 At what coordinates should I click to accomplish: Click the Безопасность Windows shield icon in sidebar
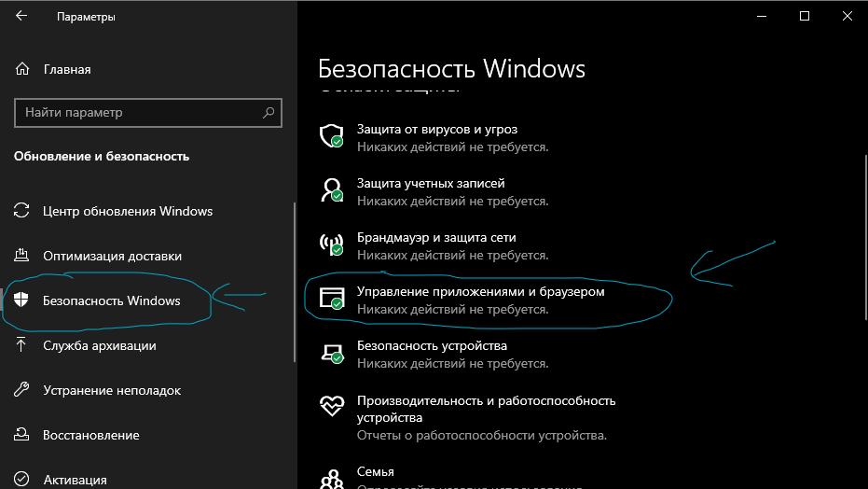point(21,300)
